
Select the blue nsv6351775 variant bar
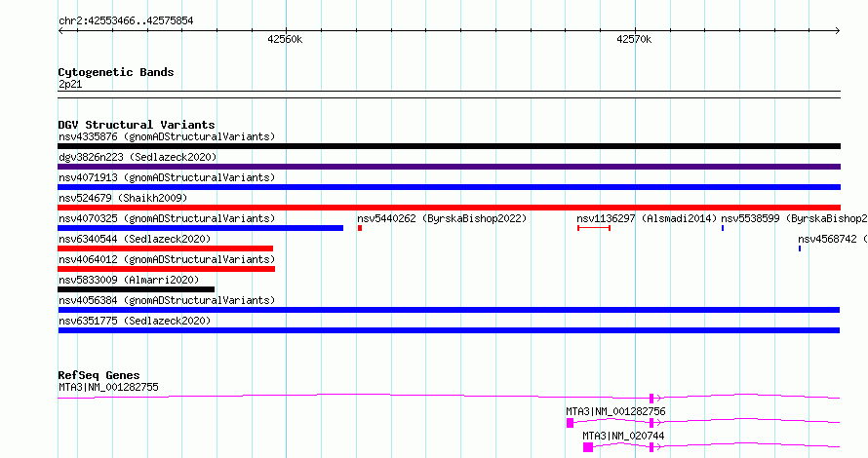pyautogui.click(x=449, y=330)
